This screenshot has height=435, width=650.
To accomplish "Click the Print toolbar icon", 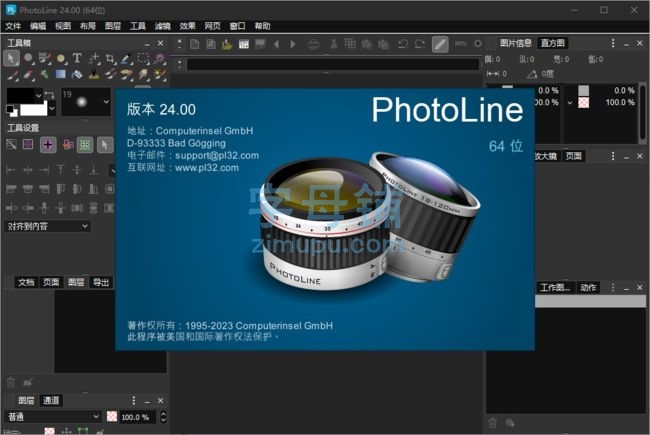I will (314, 44).
